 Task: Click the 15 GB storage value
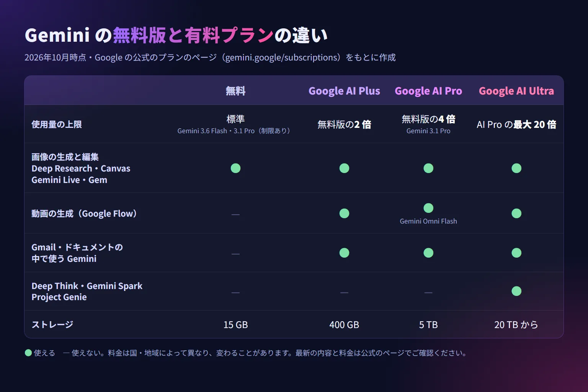(235, 325)
